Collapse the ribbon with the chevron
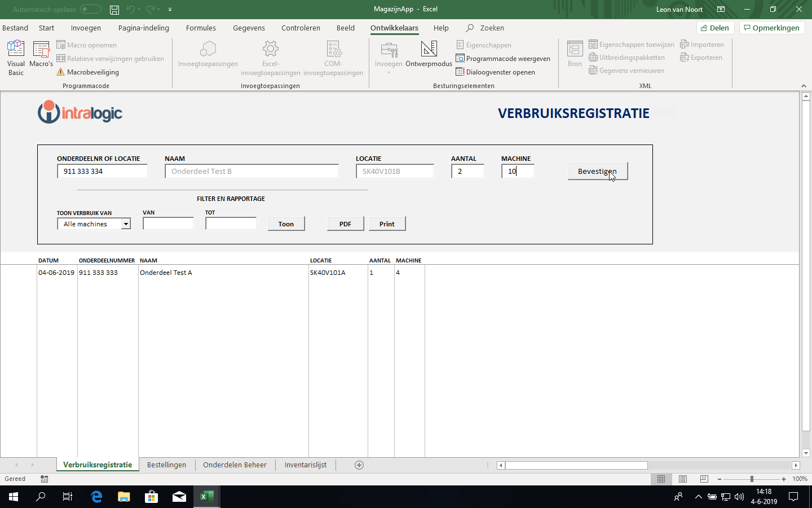812x508 pixels. (804, 86)
